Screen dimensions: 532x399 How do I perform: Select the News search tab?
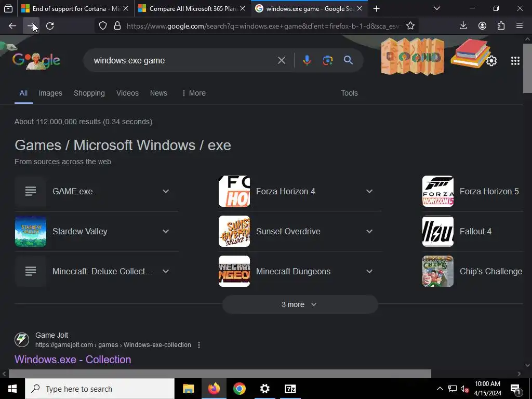coord(158,93)
